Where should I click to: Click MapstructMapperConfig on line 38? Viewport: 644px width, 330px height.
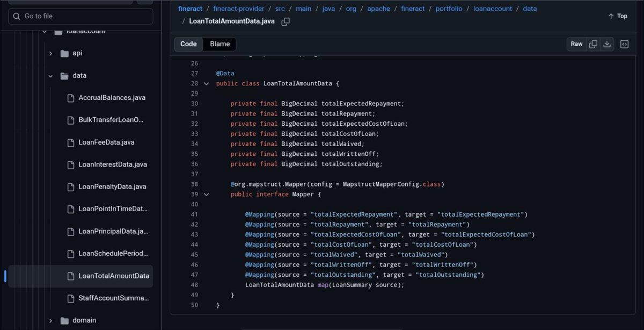pos(381,184)
